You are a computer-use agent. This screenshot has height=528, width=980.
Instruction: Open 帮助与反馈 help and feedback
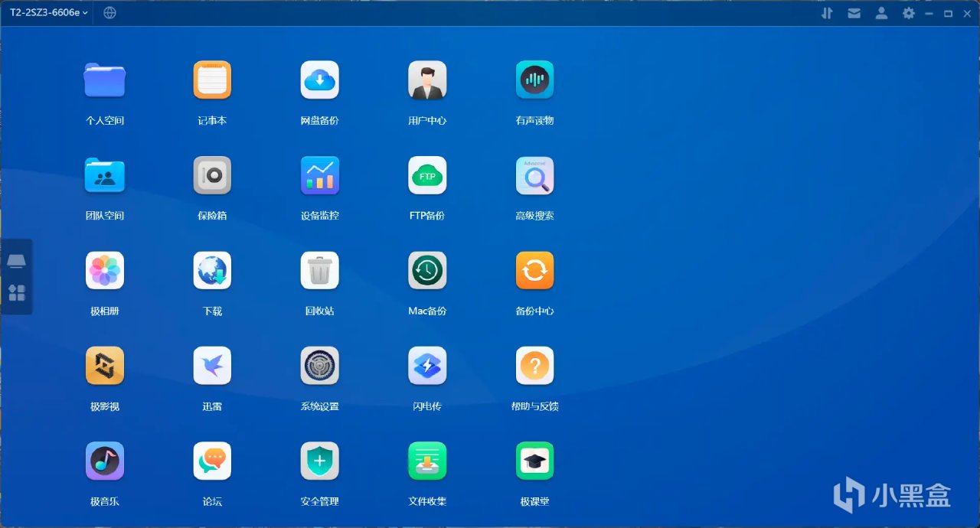pos(534,366)
